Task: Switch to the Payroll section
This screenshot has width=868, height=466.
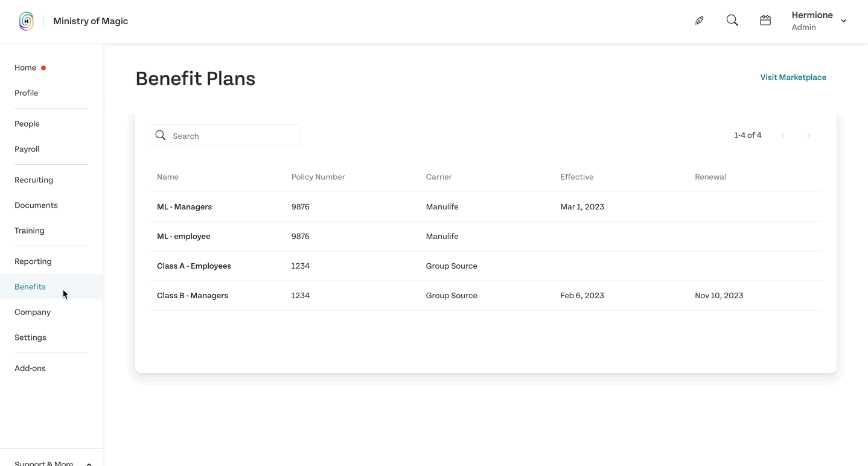Action: point(27,148)
